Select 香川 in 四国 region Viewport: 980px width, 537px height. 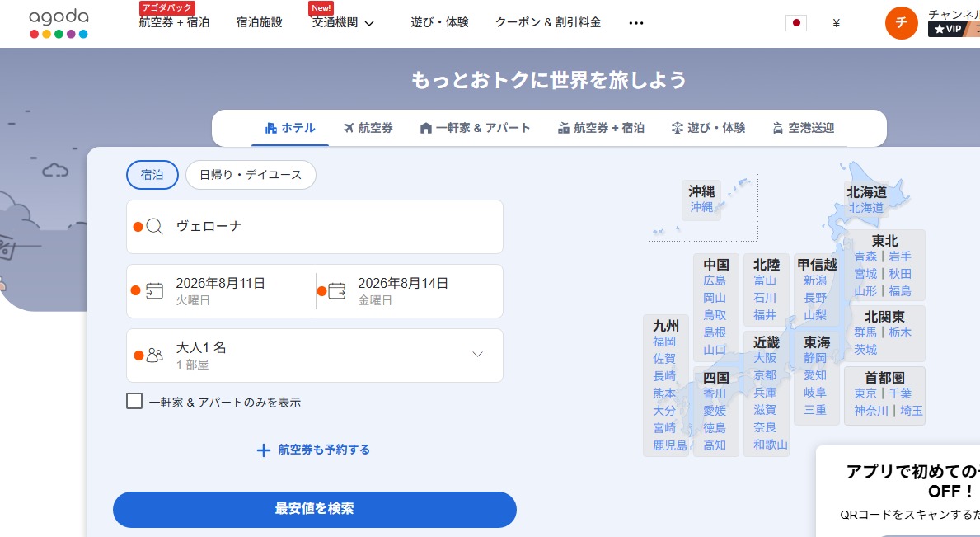(x=715, y=393)
